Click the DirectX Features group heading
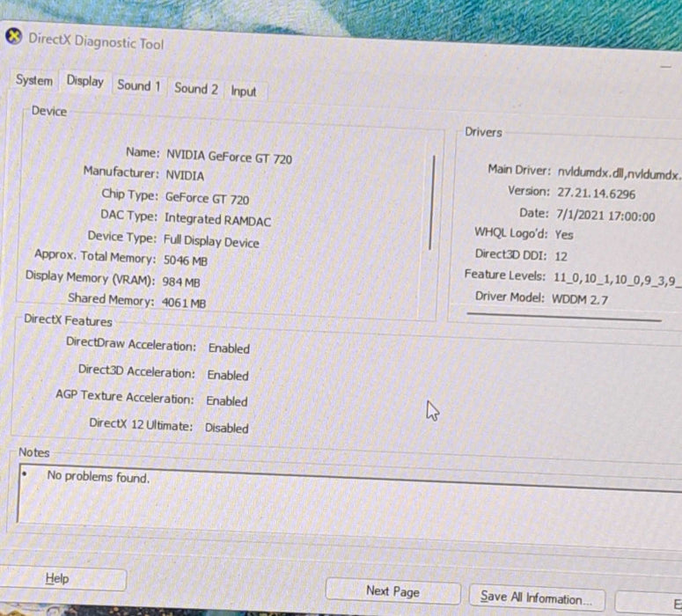The width and height of the screenshot is (682, 616). point(68,320)
